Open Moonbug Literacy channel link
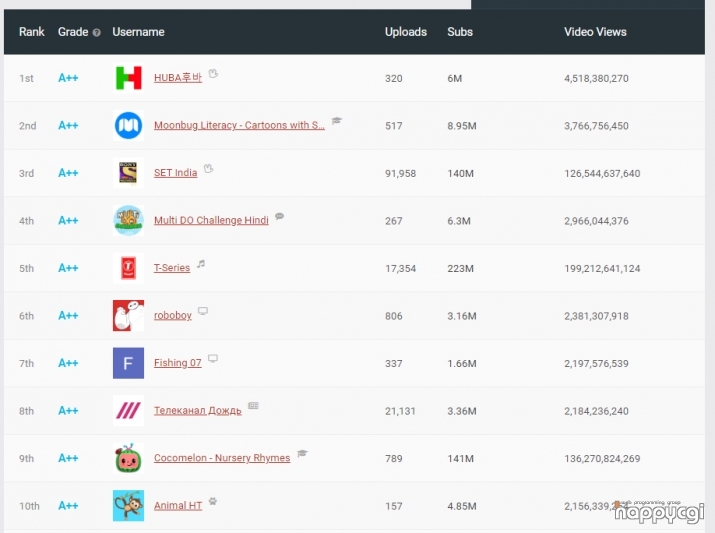This screenshot has height=533, width=715. tap(239, 125)
